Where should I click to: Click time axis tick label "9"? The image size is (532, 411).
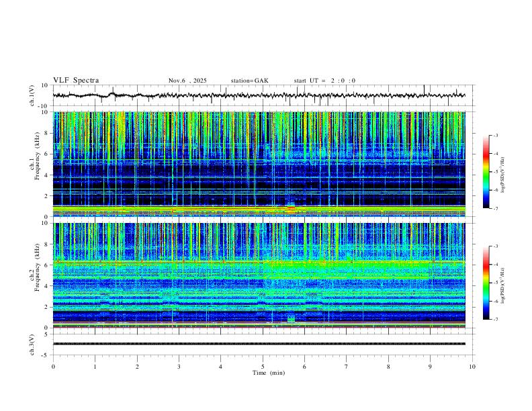(x=430, y=367)
